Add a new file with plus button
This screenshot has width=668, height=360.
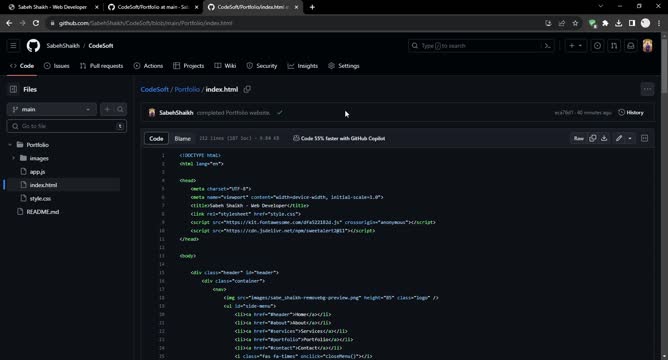tap(107, 109)
